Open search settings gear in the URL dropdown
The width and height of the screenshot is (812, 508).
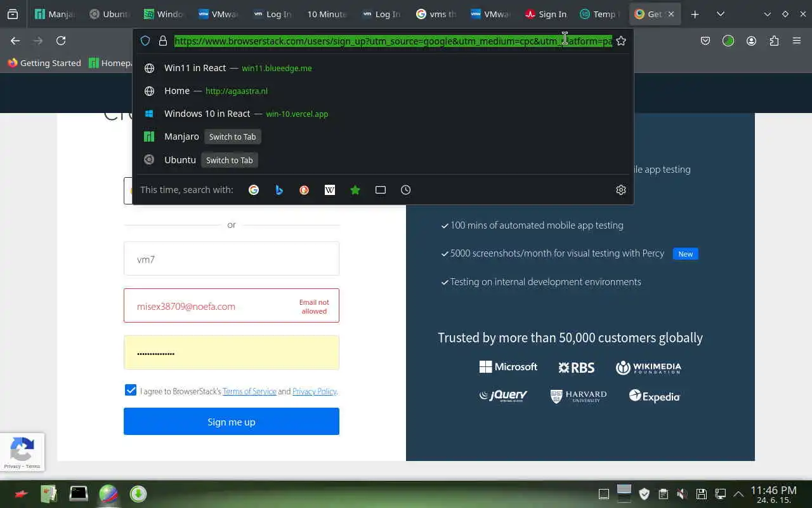621,190
